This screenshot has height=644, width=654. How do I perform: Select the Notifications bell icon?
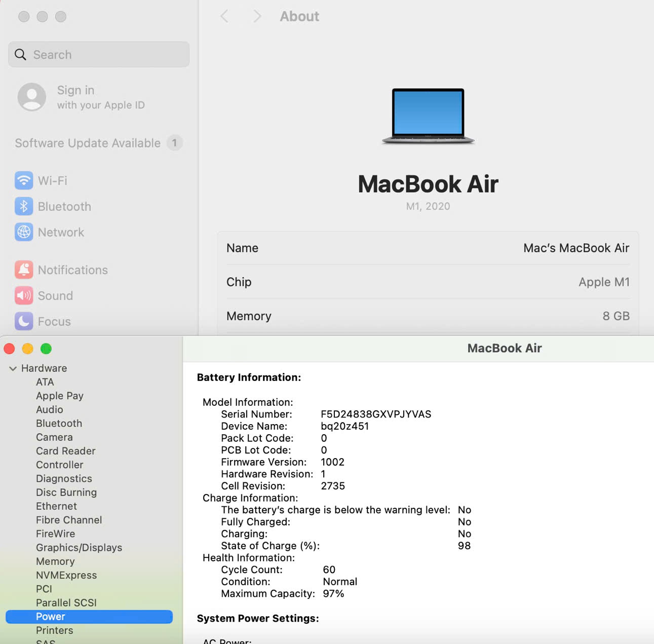pos(24,270)
